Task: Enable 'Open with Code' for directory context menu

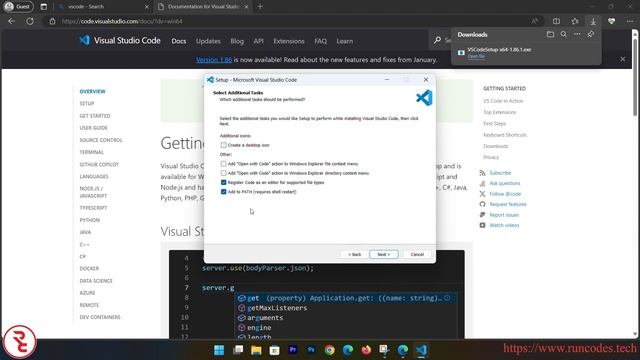Action: click(224, 173)
